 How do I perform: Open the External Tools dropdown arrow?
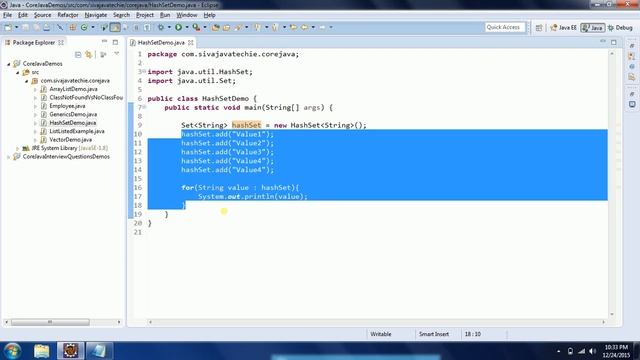[205, 27]
